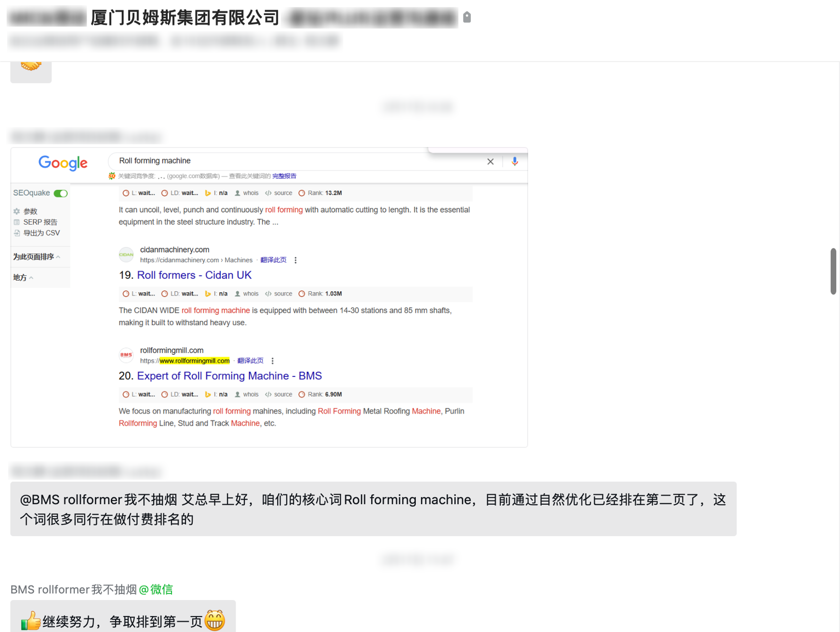Click the CIDAN favicon next to cidanmachinery.com
The image size is (840, 632).
126,255
